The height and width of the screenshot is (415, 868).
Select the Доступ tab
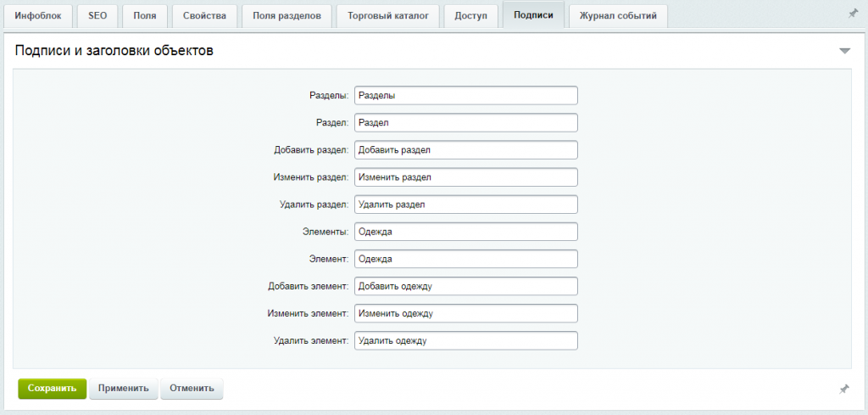[x=471, y=15]
